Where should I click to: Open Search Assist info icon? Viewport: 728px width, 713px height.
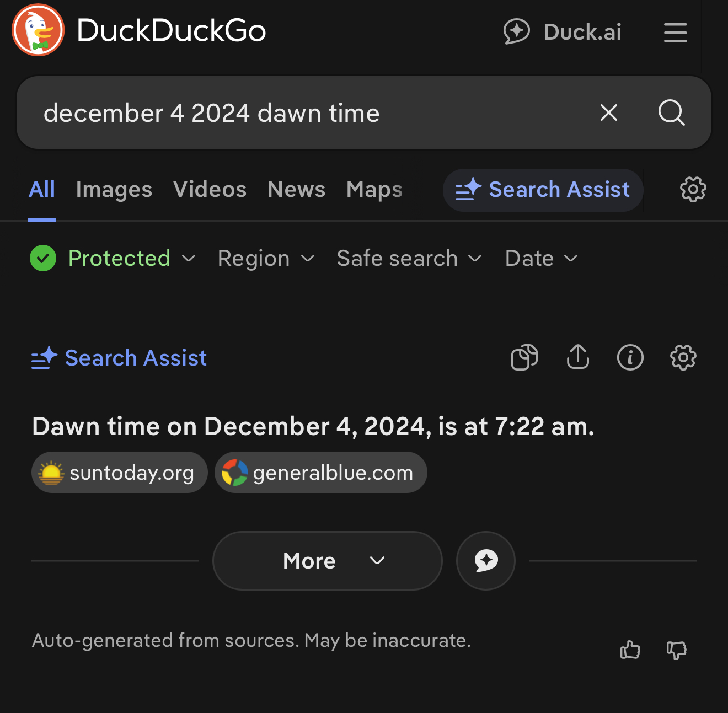pyautogui.click(x=630, y=357)
